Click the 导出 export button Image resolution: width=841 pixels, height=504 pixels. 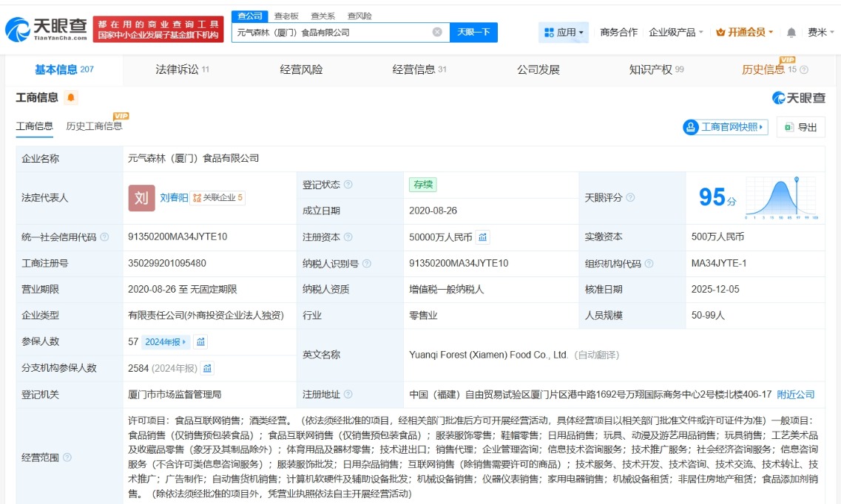pyautogui.click(x=801, y=127)
